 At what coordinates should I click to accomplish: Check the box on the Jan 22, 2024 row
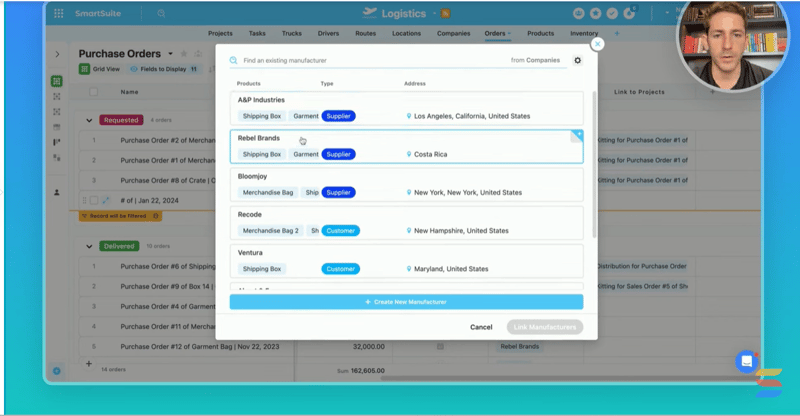[94, 200]
